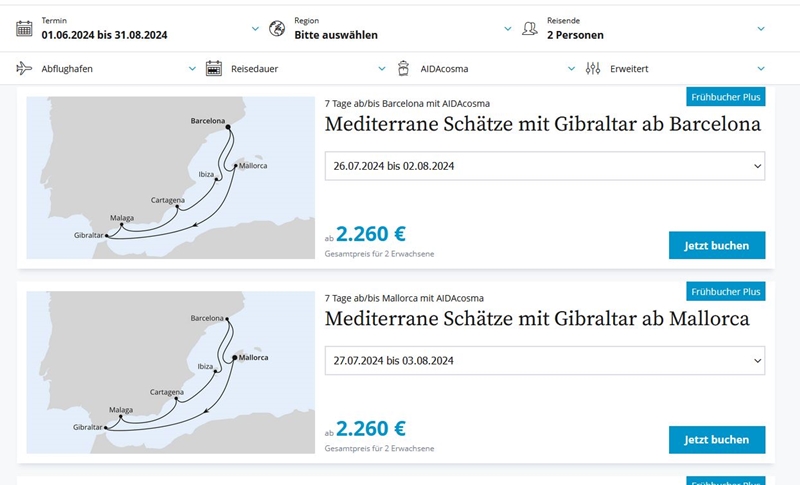Click the airplane icon for Abflughafen

24,68
